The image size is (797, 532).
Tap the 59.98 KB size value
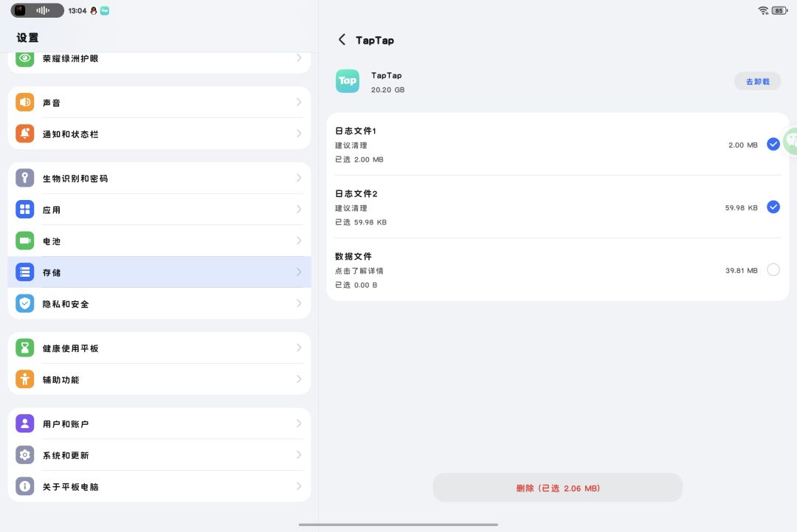(741, 208)
